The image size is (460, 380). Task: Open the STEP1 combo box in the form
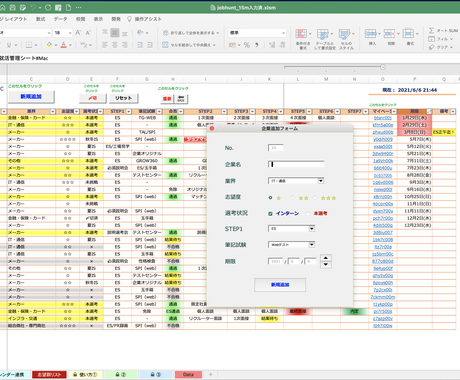pos(312,229)
